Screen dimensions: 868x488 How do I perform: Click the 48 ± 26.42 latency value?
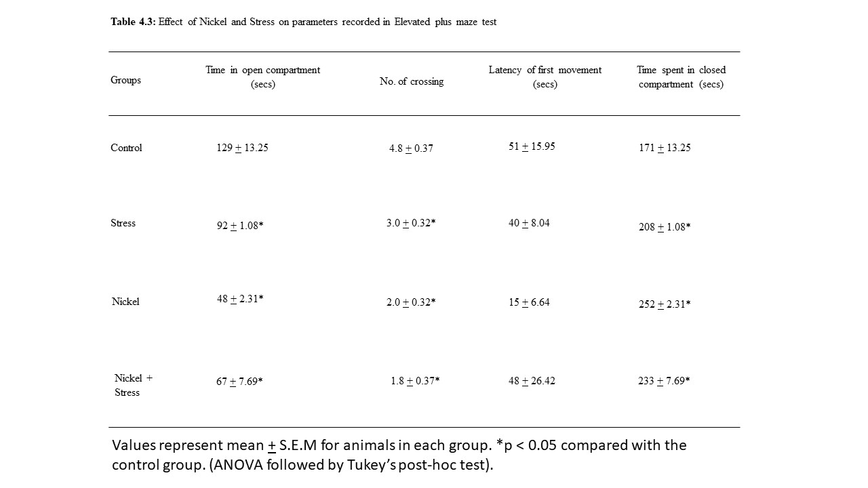(532, 381)
